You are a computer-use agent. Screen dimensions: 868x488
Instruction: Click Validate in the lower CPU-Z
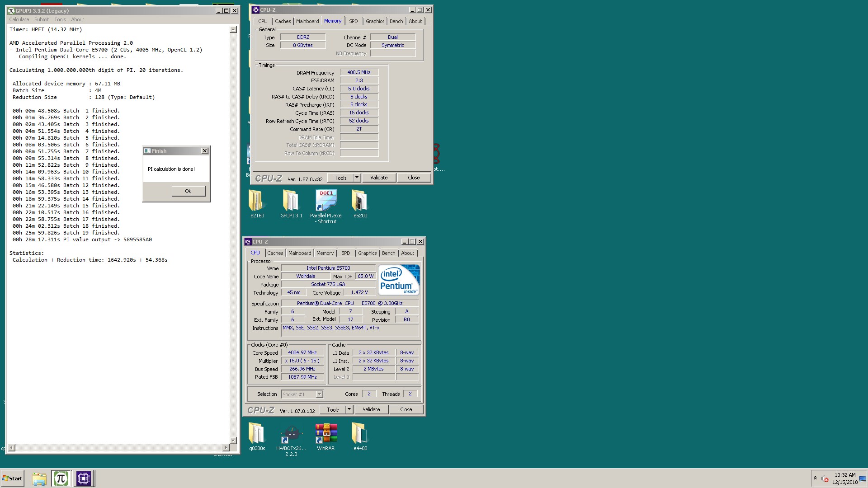[371, 409]
